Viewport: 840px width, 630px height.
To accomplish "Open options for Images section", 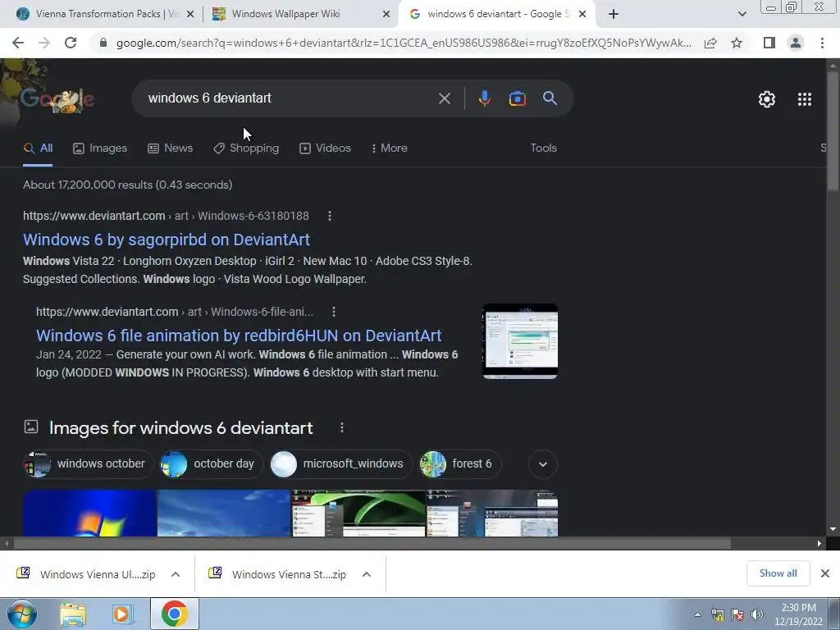I will (342, 427).
